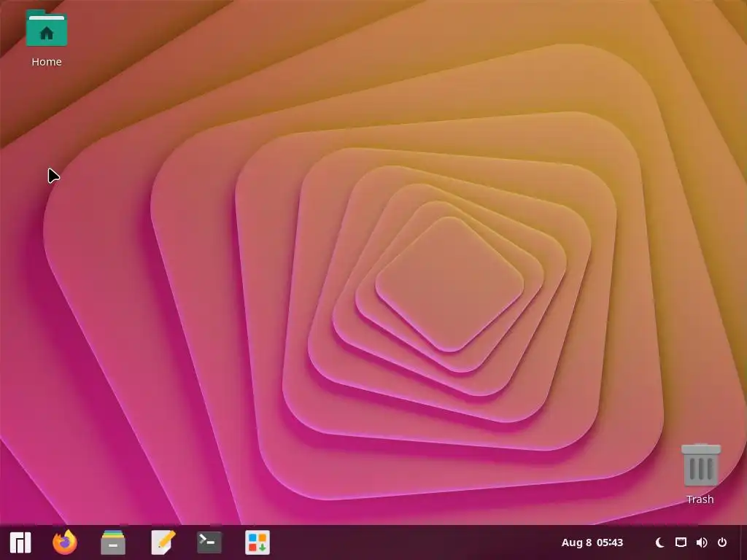This screenshot has width=747, height=560.
Task: Click the clock showing Aug 8 05:43
Action: [592, 542]
